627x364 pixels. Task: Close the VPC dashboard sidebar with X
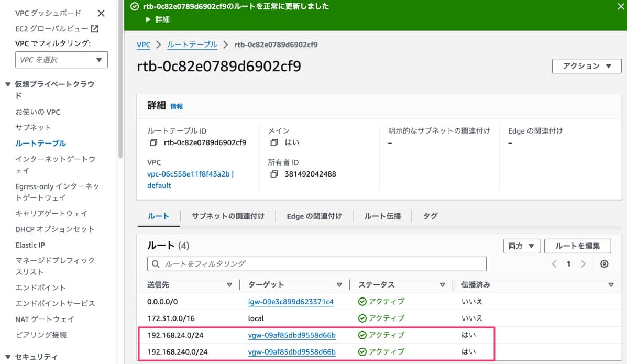101,13
